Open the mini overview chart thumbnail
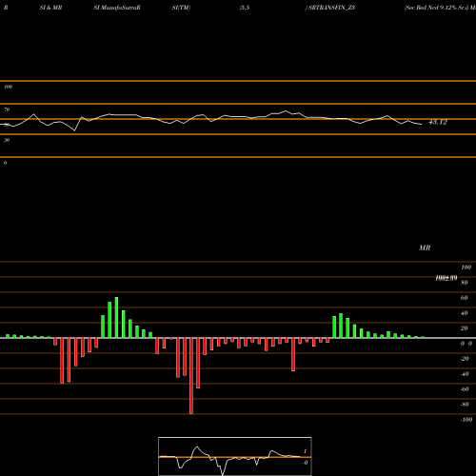This screenshot has height=476, width=476. pyautogui.click(x=235, y=456)
